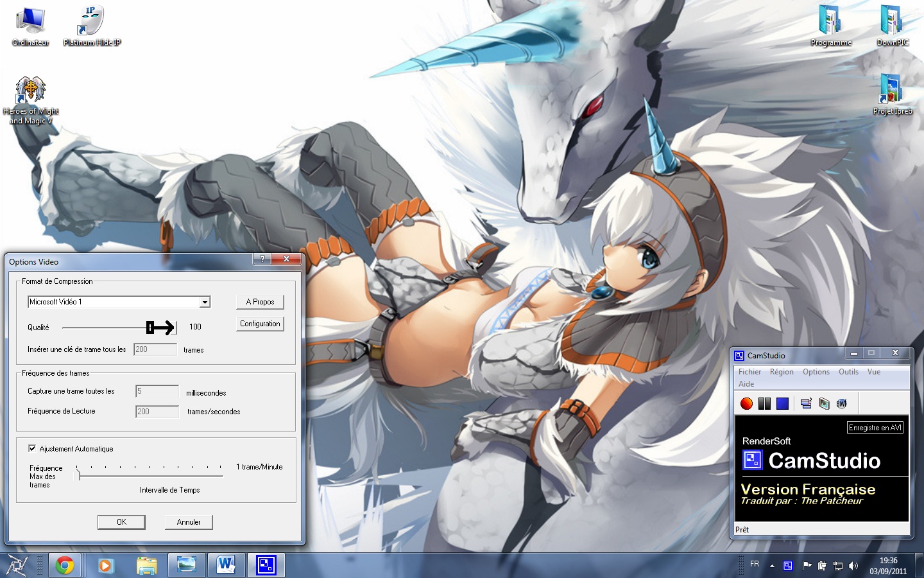Launch Google Chrome from the taskbar
The width and height of the screenshot is (924, 578).
[x=64, y=565]
